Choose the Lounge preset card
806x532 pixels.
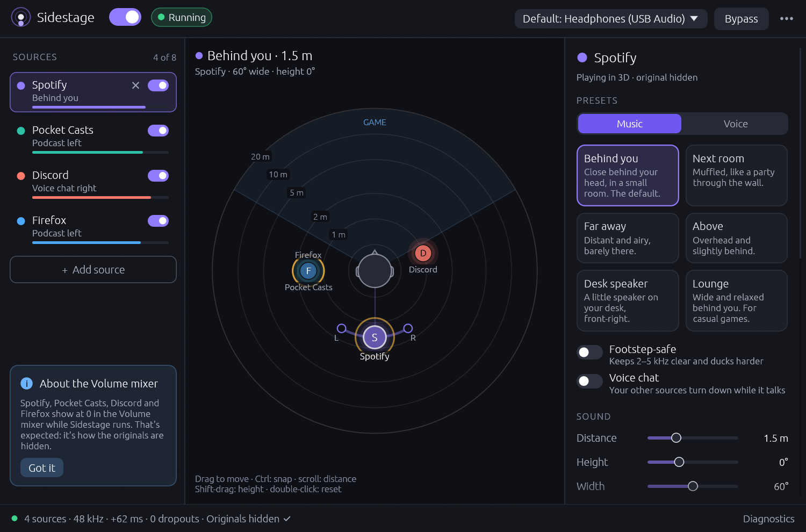[x=736, y=300]
